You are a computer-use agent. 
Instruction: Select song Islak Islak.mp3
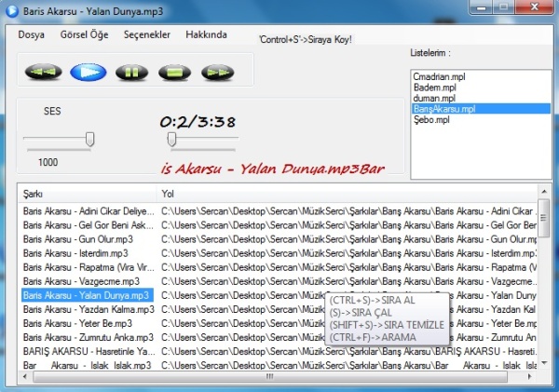click(87, 365)
